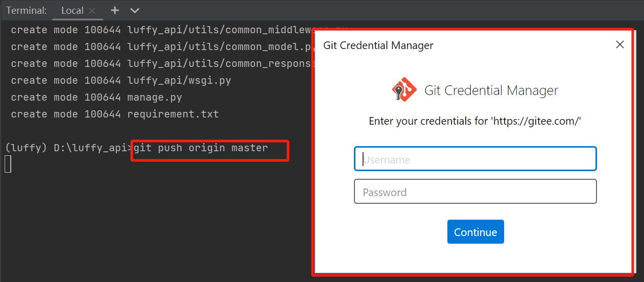Click the Git Credential Manager key logo
Image resolution: width=644 pixels, height=282 pixels.
tap(404, 90)
